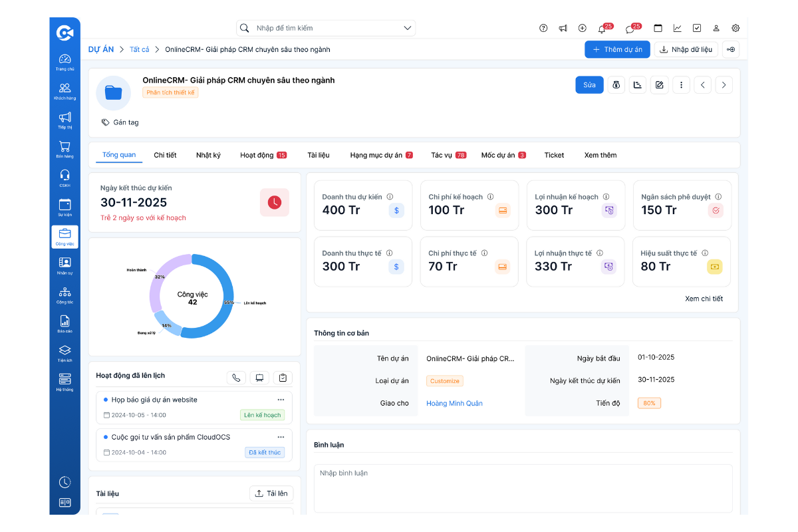The image size is (798, 532).
Task: Open the Báo cáo sidebar icon
Action: [65, 324]
